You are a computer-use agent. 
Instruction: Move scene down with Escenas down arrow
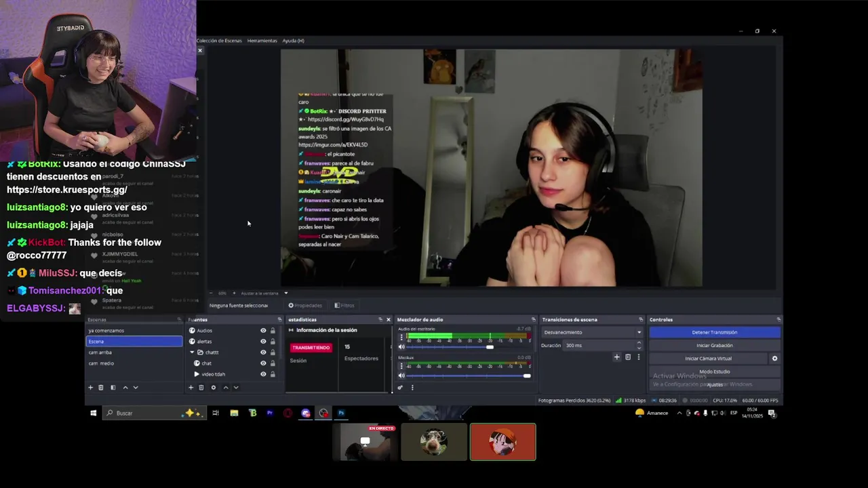(136, 388)
